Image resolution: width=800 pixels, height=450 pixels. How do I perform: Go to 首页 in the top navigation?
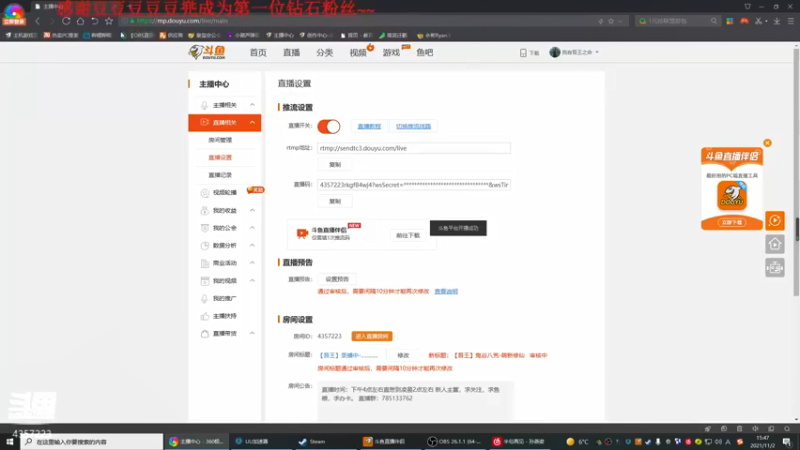(x=258, y=53)
